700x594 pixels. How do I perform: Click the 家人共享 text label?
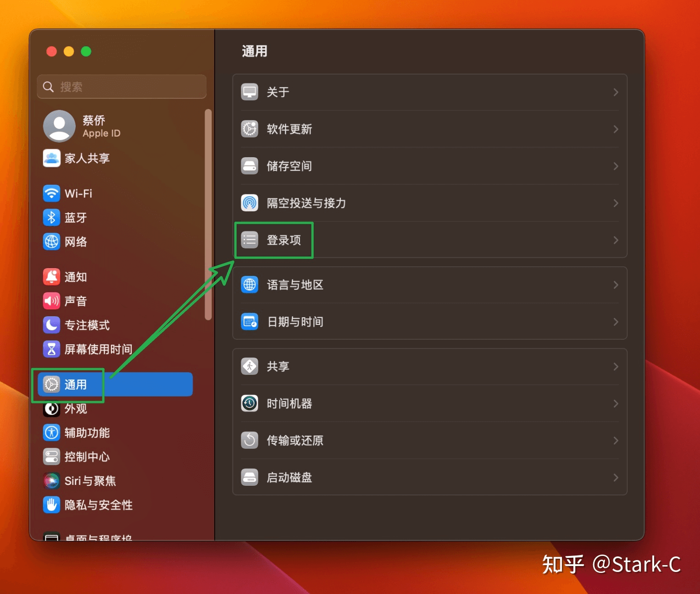click(87, 158)
